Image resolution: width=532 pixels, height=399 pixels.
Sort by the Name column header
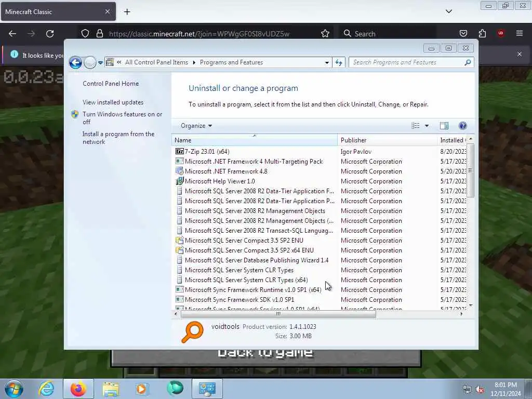[x=255, y=140]
